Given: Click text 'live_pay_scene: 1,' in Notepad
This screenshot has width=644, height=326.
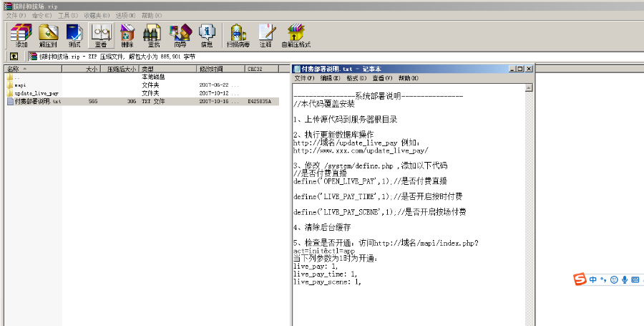Looking at the screenshot, I should pos(327,282).
